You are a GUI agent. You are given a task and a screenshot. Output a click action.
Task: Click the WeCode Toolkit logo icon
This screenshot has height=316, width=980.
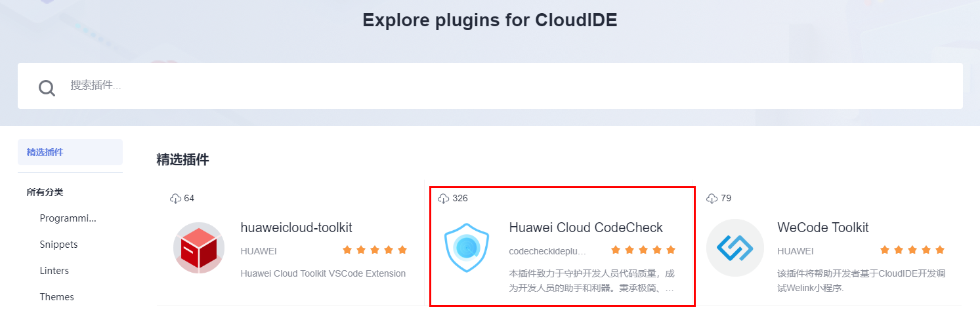click(x=735, y=247)
